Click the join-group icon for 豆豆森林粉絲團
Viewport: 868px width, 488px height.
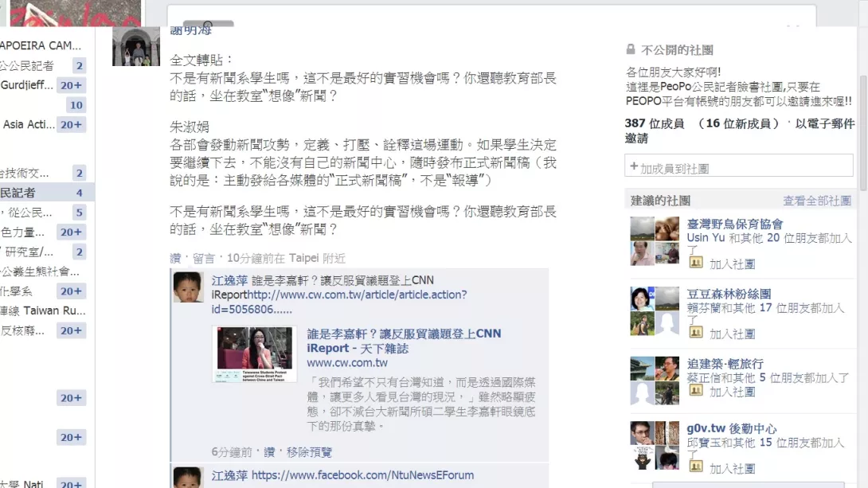pos(696,332)
